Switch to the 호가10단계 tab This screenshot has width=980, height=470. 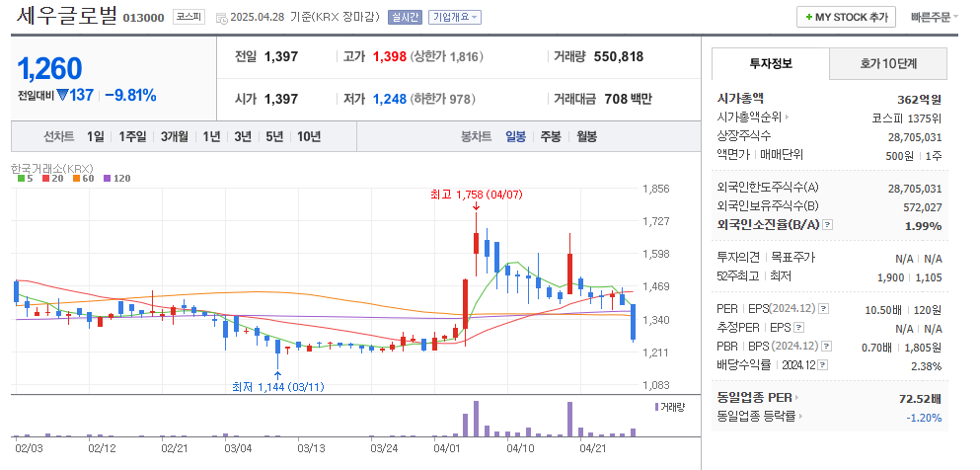coord(888,63)
